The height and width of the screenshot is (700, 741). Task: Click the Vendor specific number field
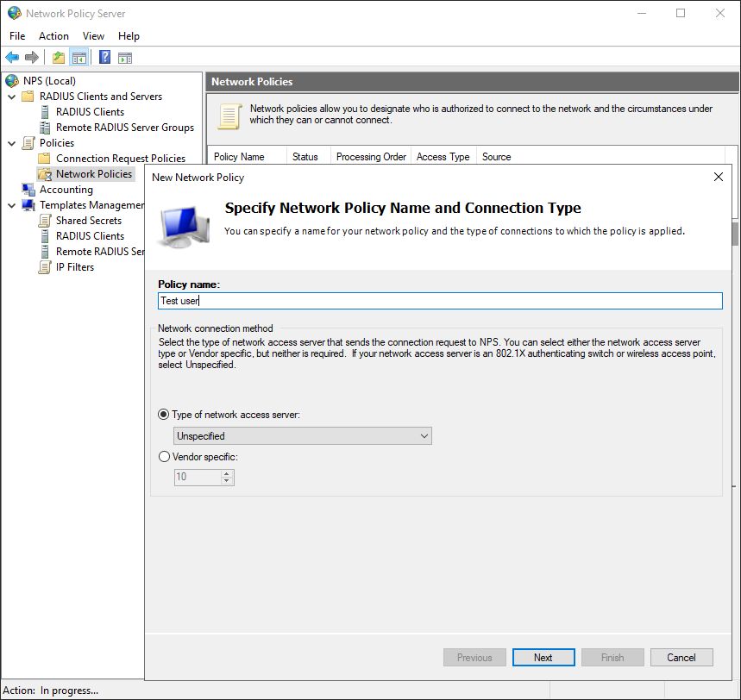tap(198, 477)
